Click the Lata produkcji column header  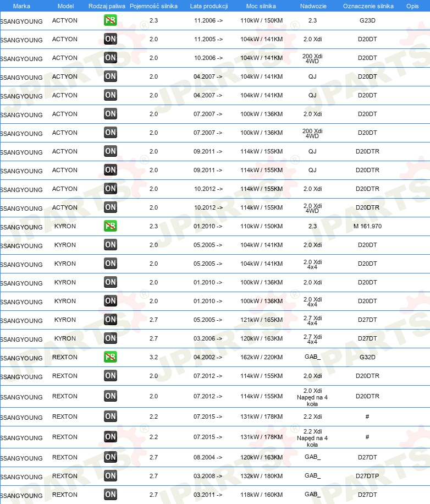tap(209, 6)
